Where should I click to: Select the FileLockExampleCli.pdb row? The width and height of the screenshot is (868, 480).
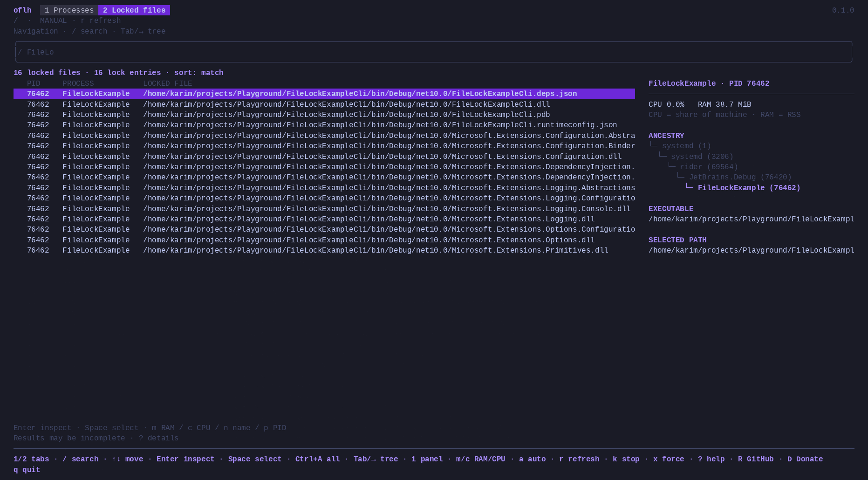click(324, 115)
